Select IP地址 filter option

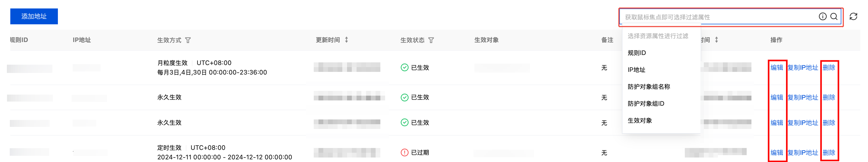pyautogui.click(x=636, y=70)
